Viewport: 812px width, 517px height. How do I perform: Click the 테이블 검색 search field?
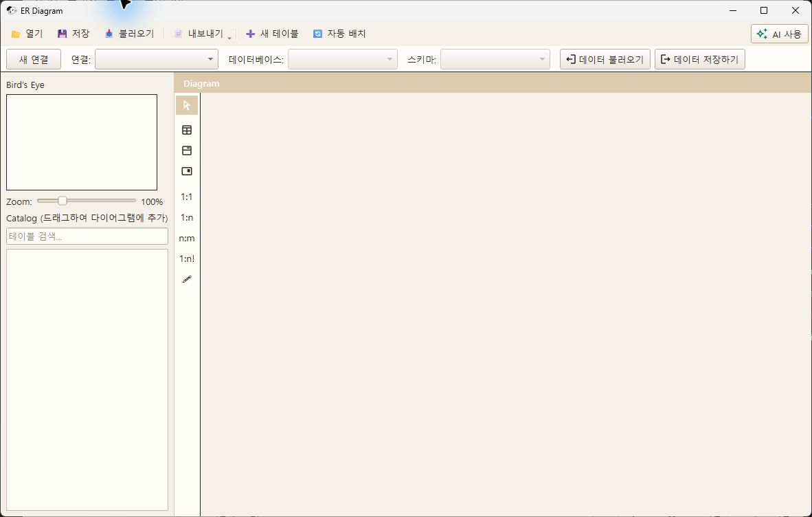click(x=87, y=236)
